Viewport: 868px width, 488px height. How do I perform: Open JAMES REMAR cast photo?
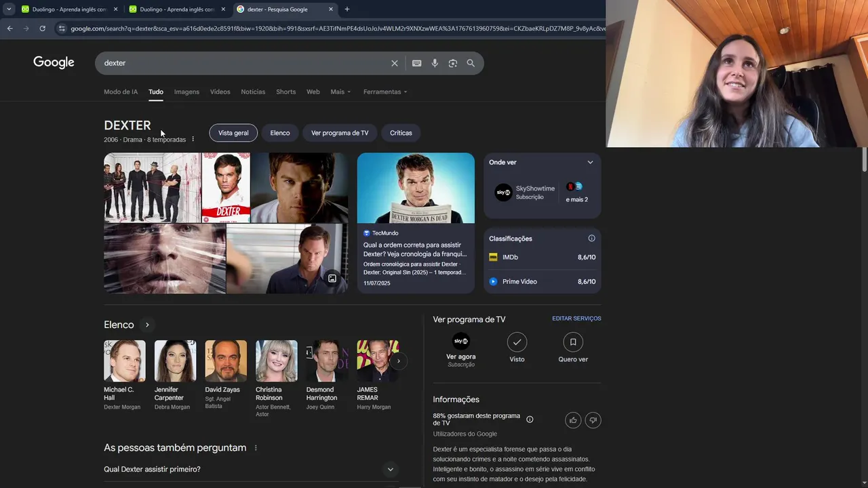pos(377,361)
